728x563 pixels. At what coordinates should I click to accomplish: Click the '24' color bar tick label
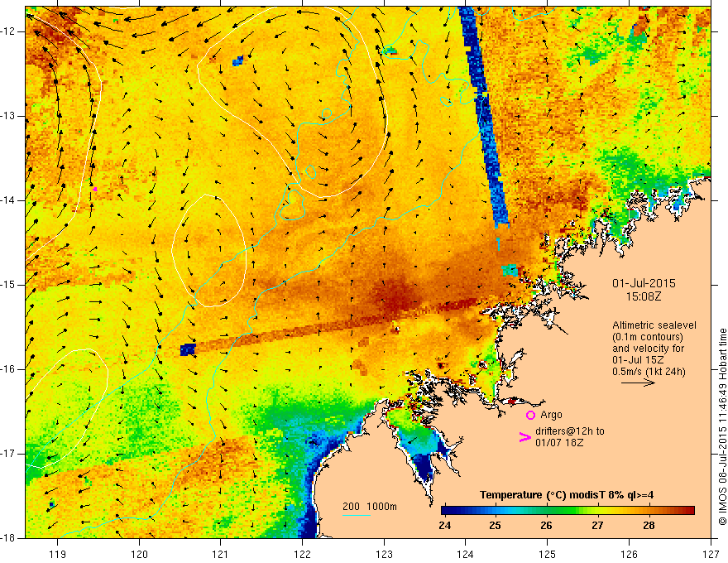(444, 526)
